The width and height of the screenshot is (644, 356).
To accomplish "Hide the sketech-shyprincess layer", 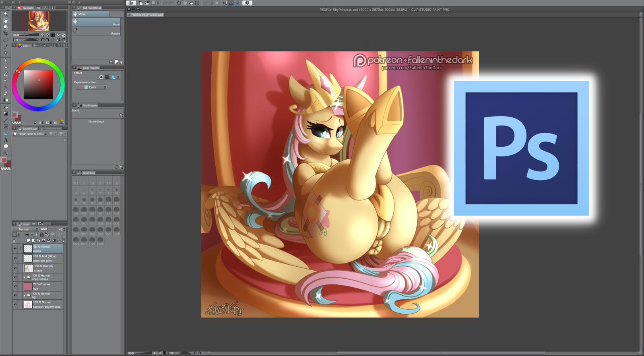I will 15,305.
